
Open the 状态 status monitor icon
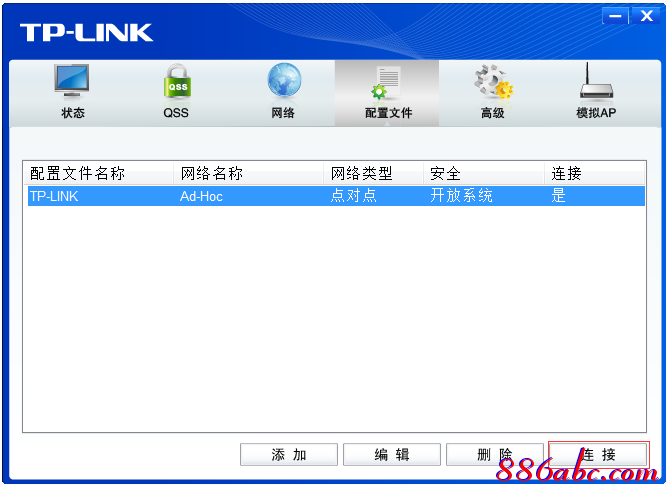point(72,81)
